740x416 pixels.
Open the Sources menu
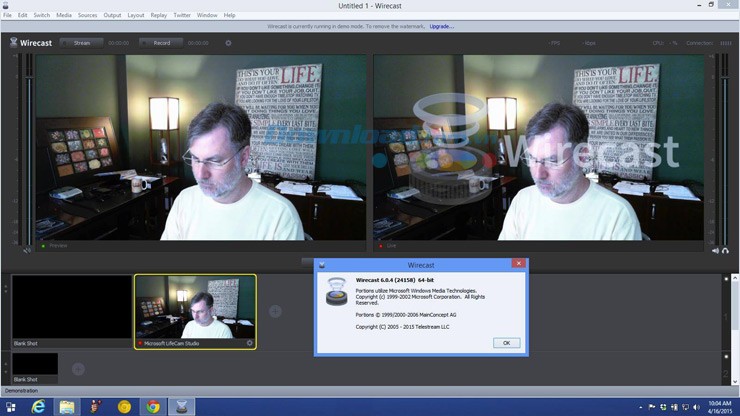click(x=87, y=15)
